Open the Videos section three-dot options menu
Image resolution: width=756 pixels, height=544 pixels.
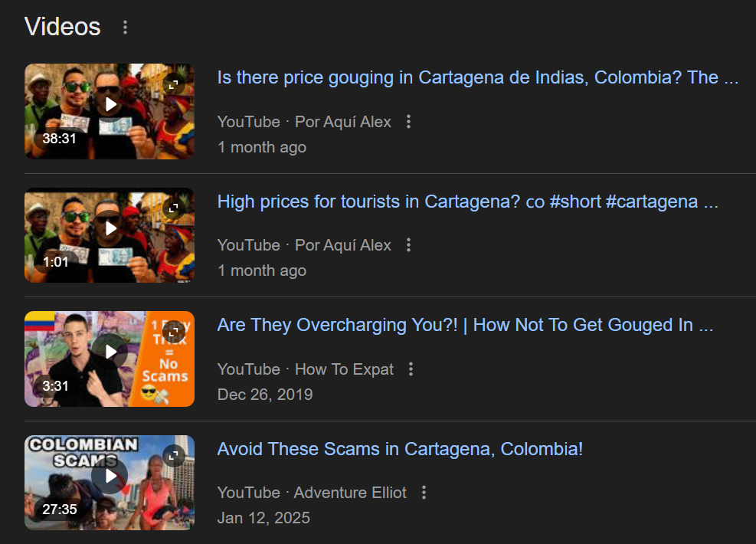[125, 27]
